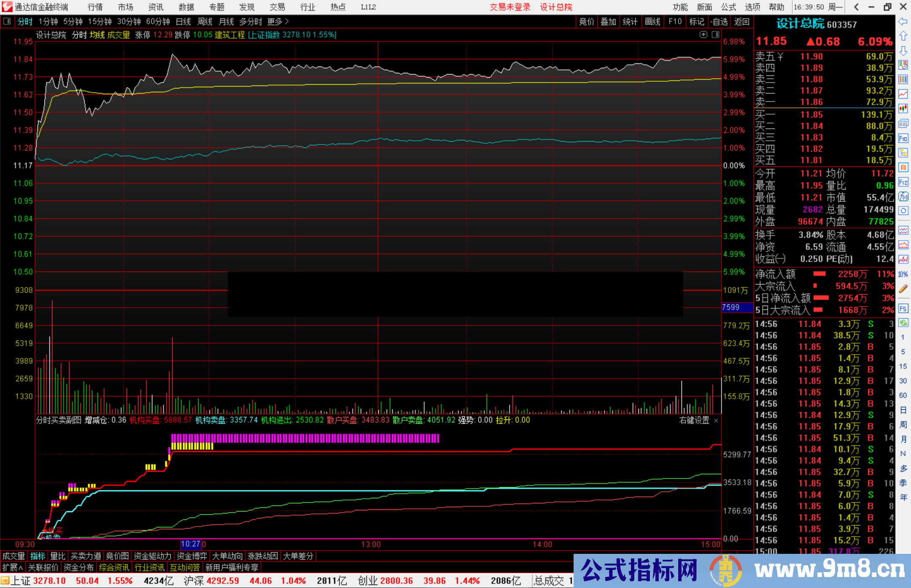Click the panel layout icon at top-left

pyautogui.click(x=7, y=21)
